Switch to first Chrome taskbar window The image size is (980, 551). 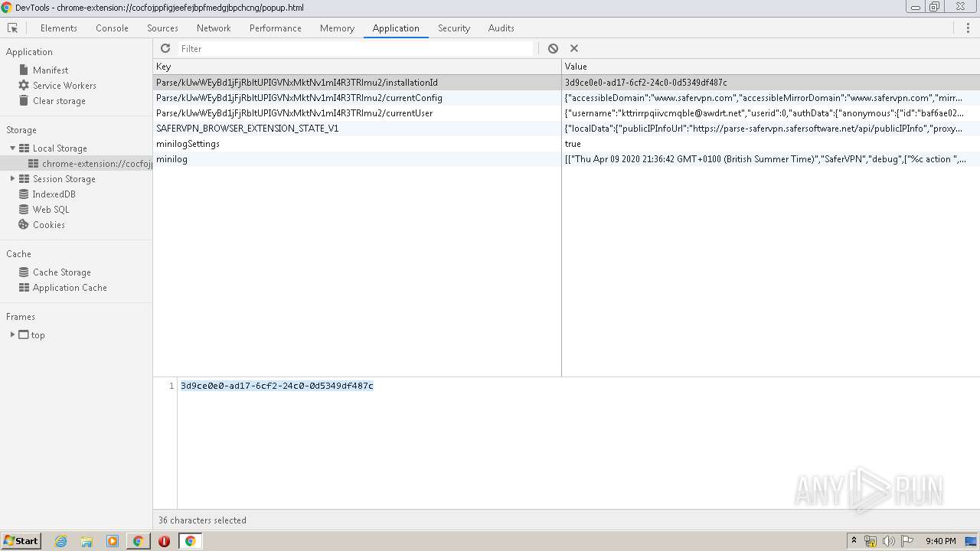coord(138,541)
